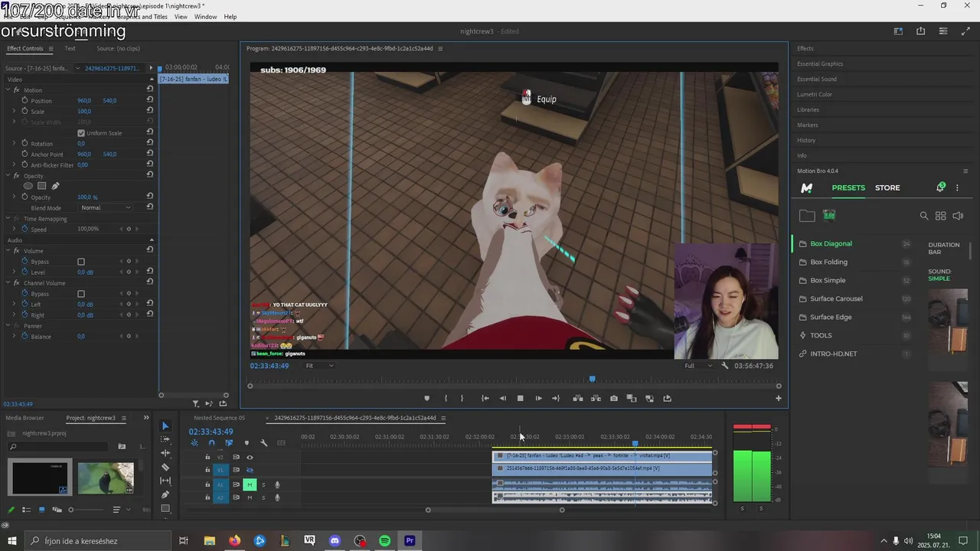The height and width of the screenshot is (551, 980).
Task: Expand Time Remapping section
Action: pyautogui.click(x=8, y=219)
